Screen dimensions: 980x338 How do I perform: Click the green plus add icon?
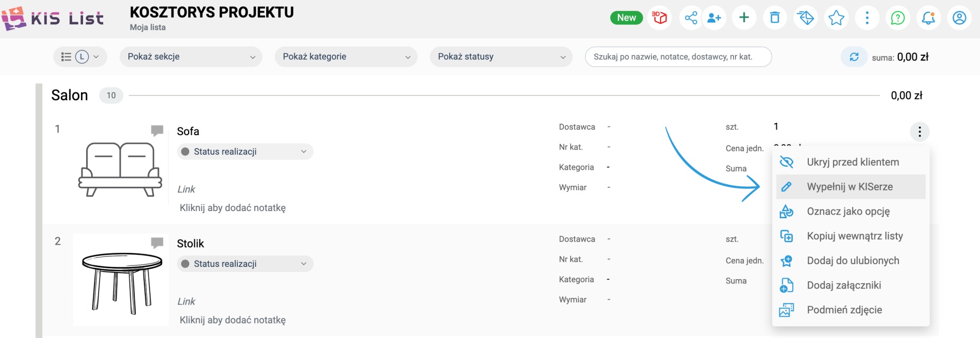(x=744, y=18)
